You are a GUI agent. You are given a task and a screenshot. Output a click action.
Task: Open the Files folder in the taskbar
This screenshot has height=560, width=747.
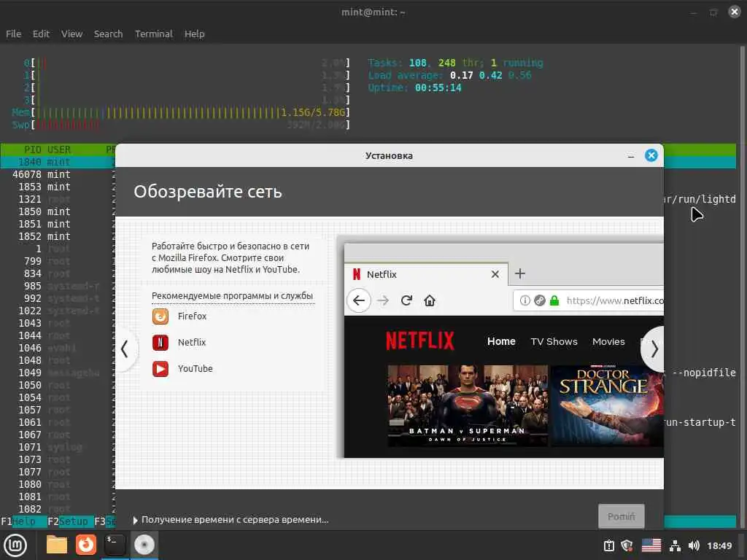click(57, 545)
